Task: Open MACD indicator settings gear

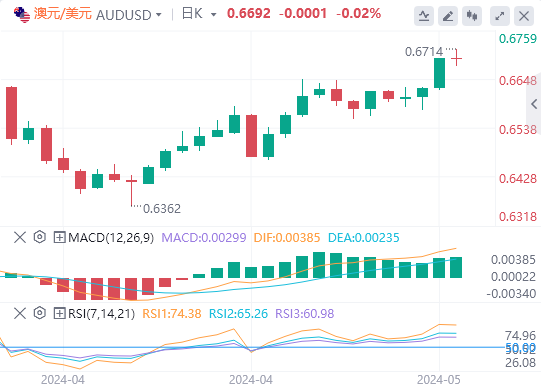Action: click(x=40, y=237)
